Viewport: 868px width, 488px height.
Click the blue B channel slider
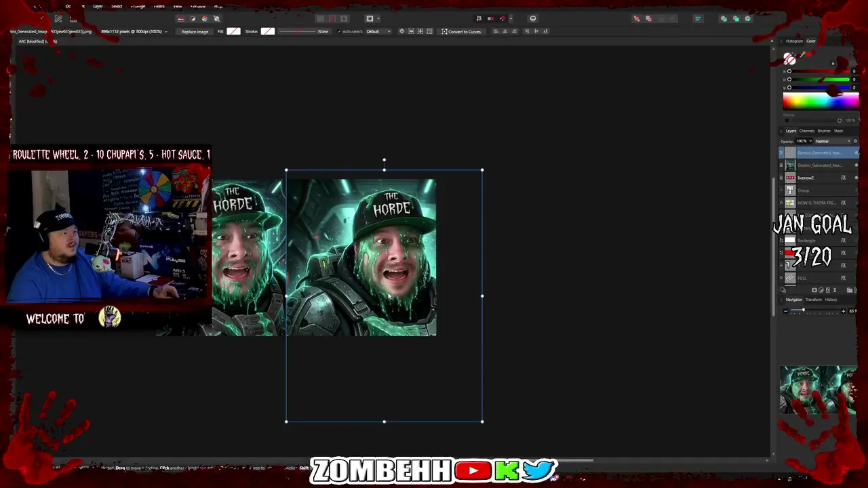[x=819, y=87]
